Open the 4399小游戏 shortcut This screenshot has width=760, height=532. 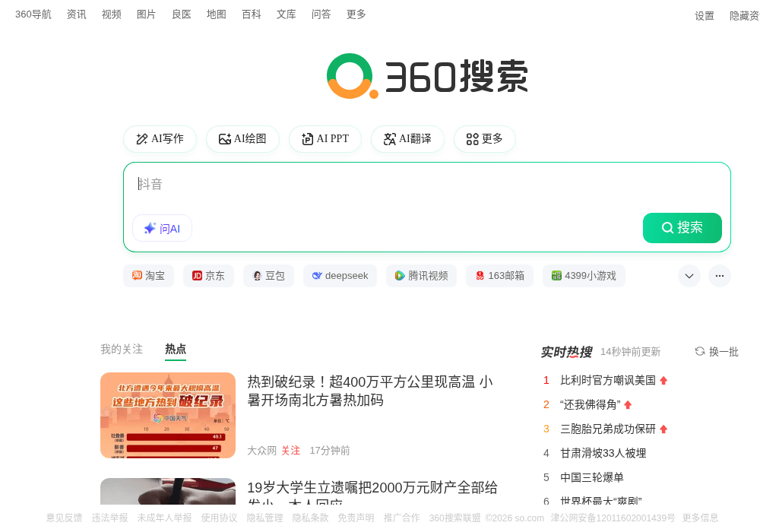click(584, 276)
